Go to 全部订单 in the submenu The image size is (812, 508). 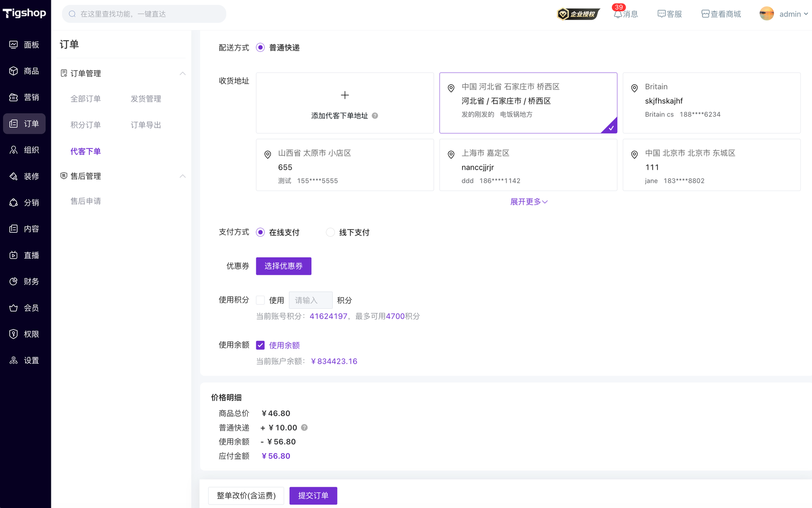(x=86, y=99)
